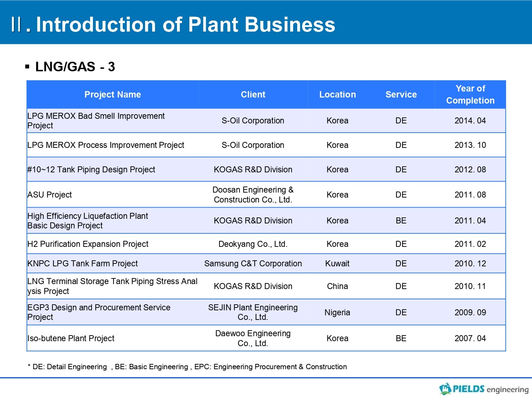Image resolution: width=532 pixels, height=399 pixels.
Task: Click the Kuwait location cell
Action: click(337, 264)
